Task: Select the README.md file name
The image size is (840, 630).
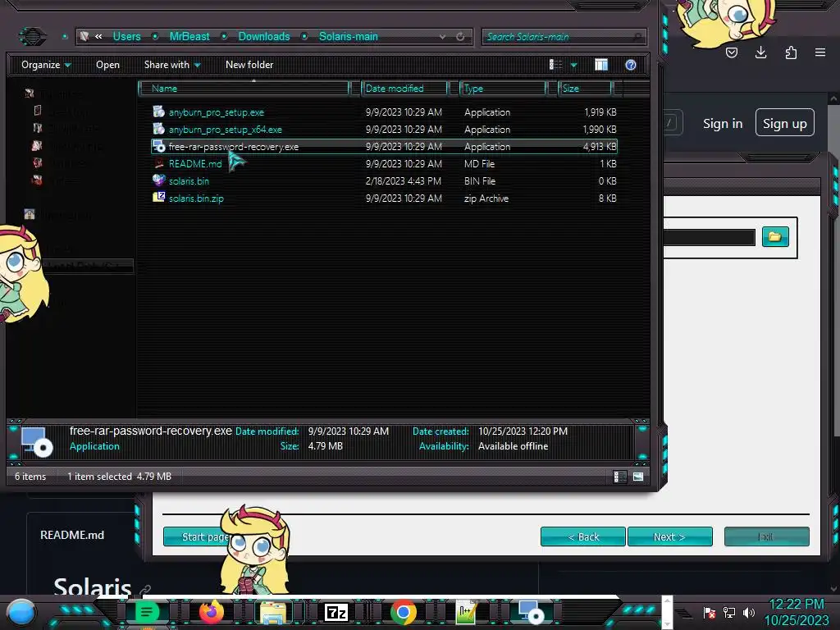Action: pos(195,163)
